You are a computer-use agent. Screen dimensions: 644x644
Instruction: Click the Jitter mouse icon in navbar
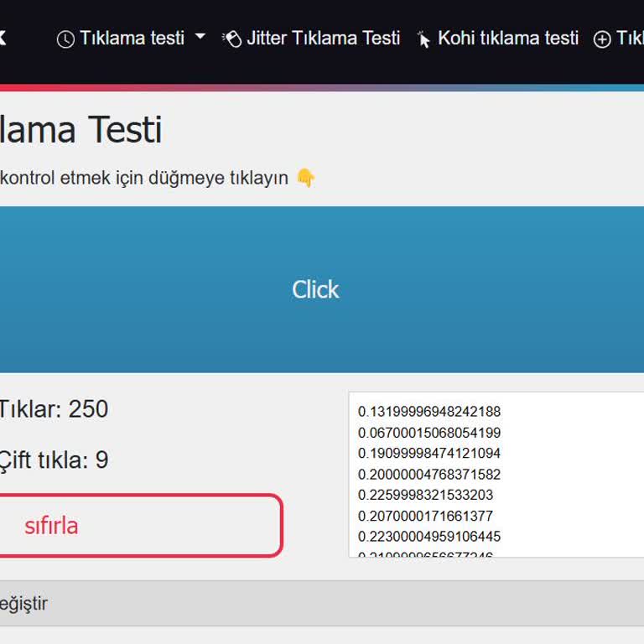231,39
